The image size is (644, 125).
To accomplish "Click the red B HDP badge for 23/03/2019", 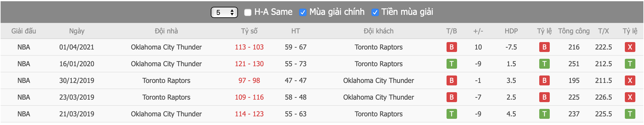I will (x=544, y=97).
